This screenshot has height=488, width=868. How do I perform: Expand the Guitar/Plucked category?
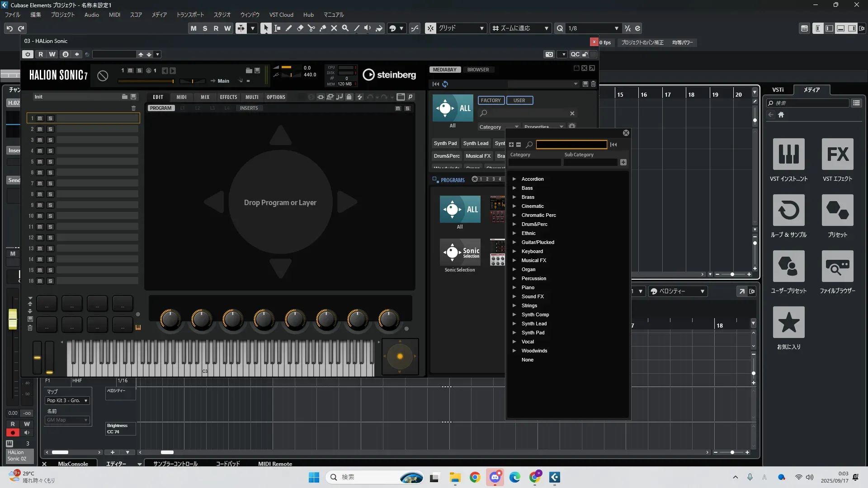click(x=514, y=242)
